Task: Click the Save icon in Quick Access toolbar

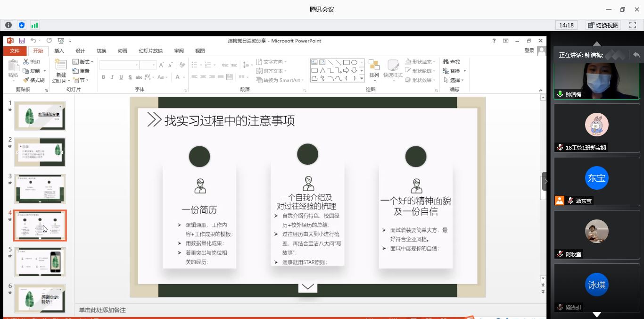Action: (x=21, y=41)
